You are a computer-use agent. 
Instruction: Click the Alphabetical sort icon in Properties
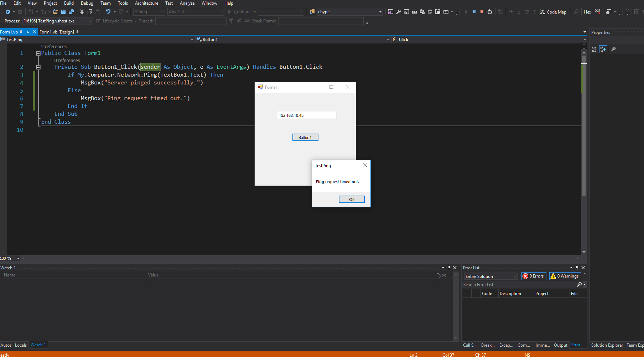[603, 49]
